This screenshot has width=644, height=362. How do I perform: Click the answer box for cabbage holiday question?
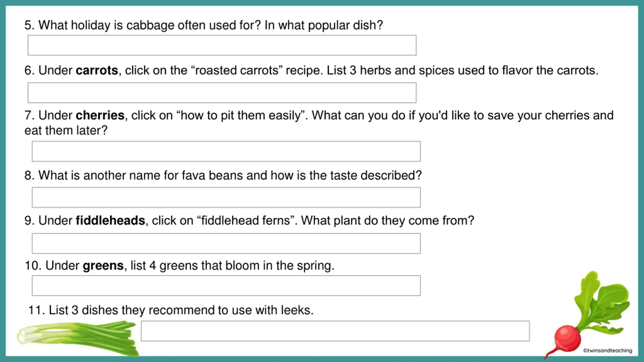tap(222, 45)
